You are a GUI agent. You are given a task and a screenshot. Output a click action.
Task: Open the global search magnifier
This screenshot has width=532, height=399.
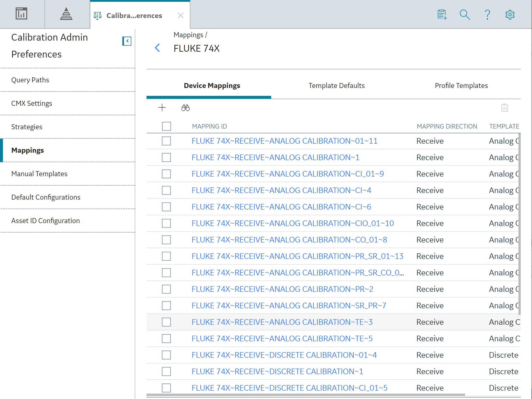pyautogui.click(x=465, y=15)
